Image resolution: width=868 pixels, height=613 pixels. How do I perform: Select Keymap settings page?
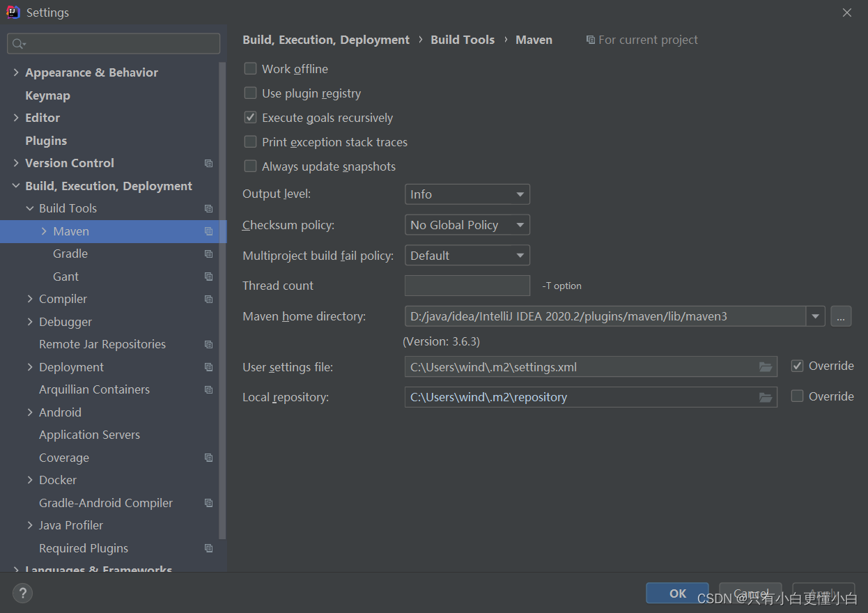(x=47, y=95)
